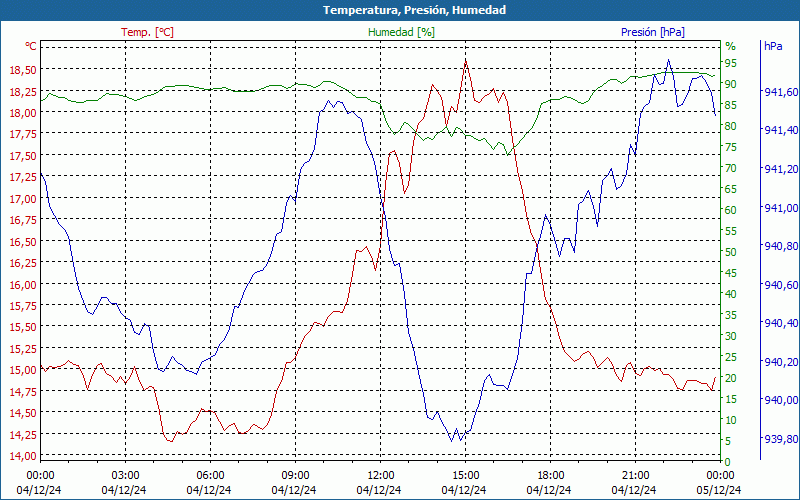Click the "09:00" time axis label
The image size is (800, 500).
point(295,475)
